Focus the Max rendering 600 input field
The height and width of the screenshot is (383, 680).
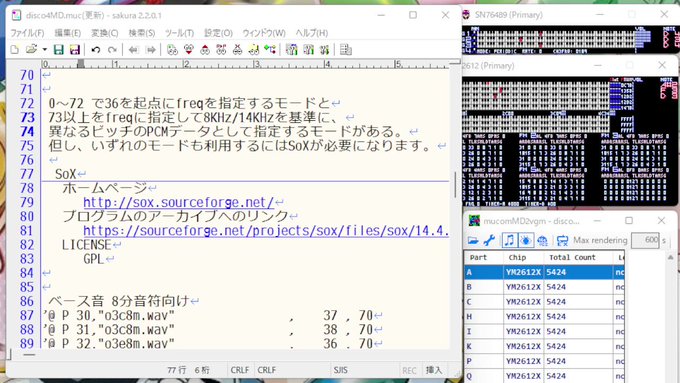[645, 240]
